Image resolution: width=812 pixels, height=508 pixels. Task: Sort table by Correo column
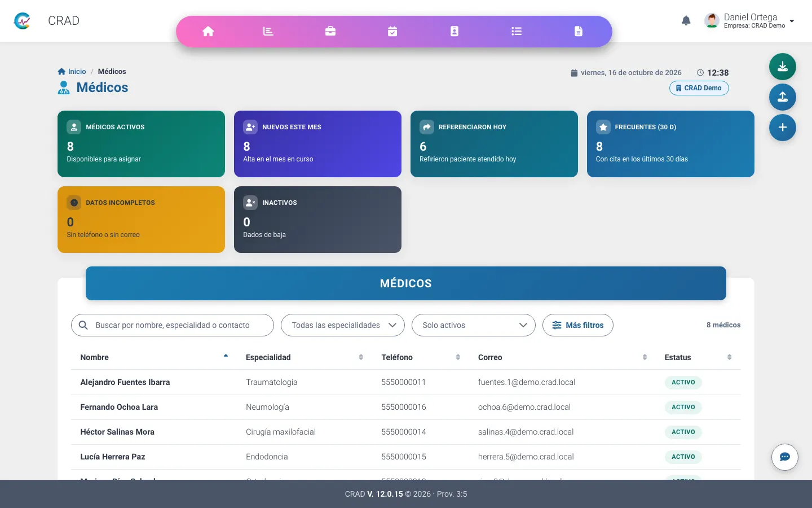click(x=562, y=357)
